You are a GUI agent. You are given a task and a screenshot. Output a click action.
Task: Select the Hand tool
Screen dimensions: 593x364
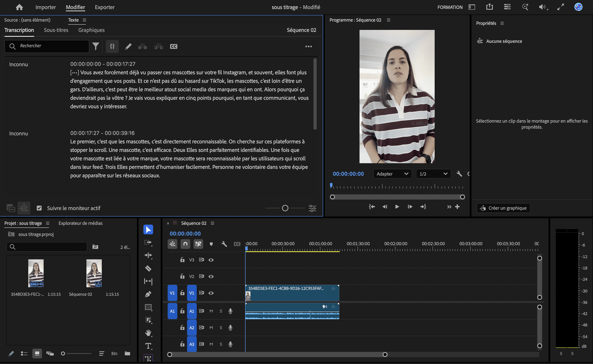point(148,333)
